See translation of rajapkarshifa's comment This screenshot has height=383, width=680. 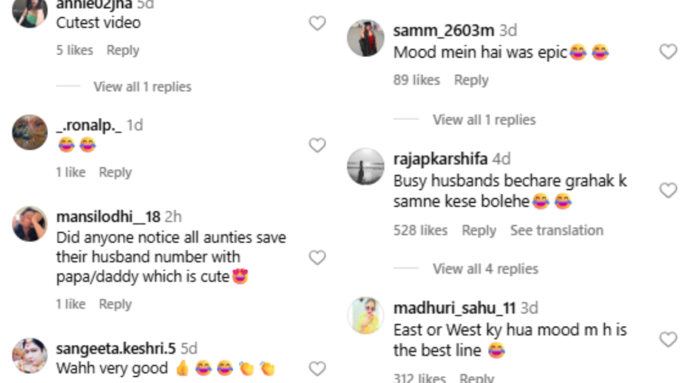coord(556,230)
